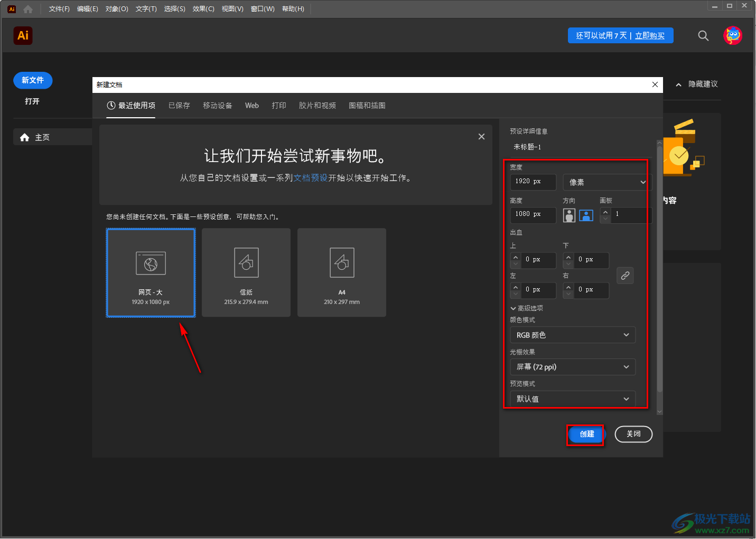
Task: Click the home icon in the title bar
Action: click(x=28, y=9)
